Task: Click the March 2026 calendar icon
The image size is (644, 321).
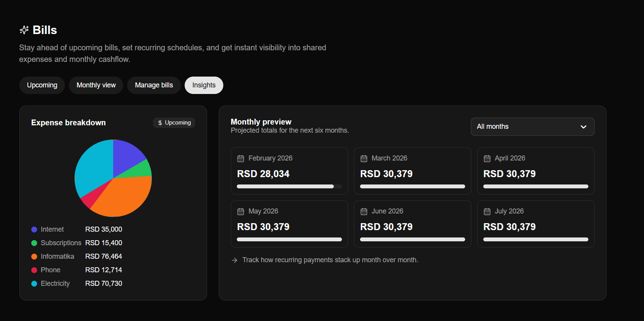Action: pyautogui.click(x=364, y=159)
